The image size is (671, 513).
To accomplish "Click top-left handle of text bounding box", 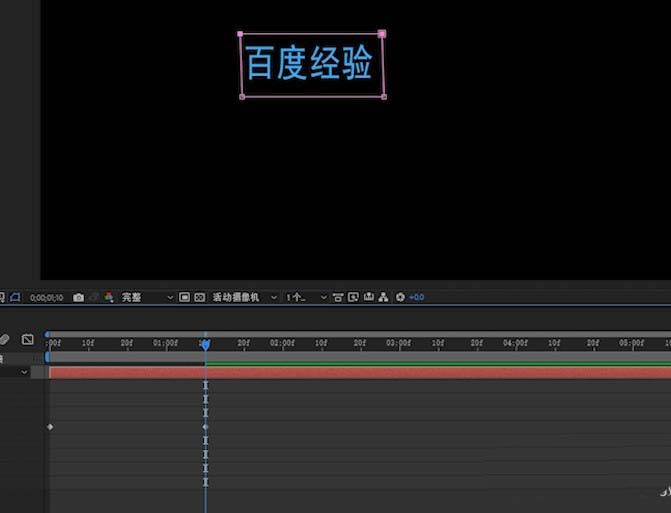I will [x=240, y=34].
